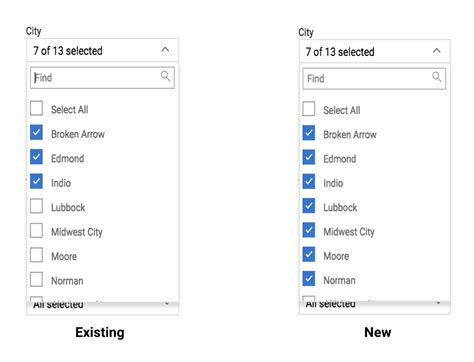Uncheck Moore in the New list
Screen dimensions: 474x362
pyautogui.click(x=309, y=255)
